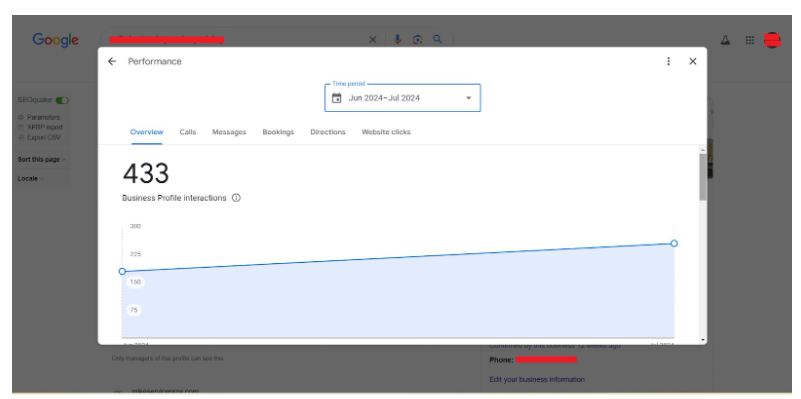This screenshot has height=399, width=801.
Task: Click Only managers of this profile text
Action: [x=168, y=358]
